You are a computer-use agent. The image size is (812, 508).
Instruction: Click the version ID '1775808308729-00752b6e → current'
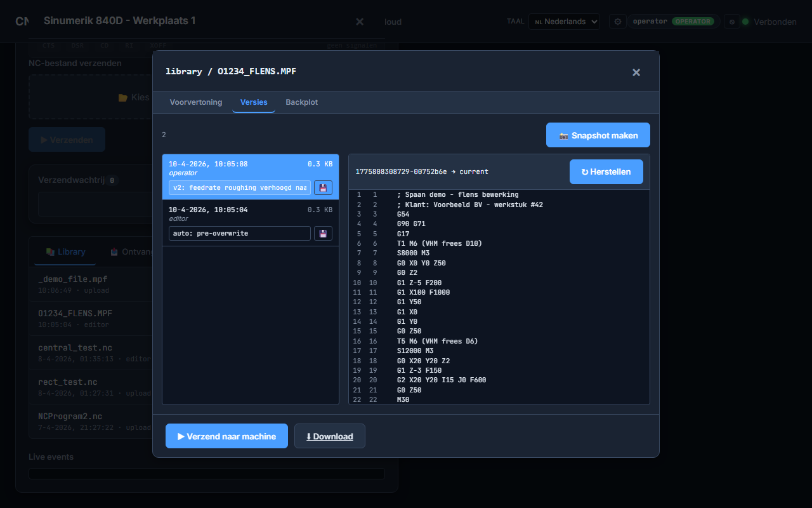(422, 172)
